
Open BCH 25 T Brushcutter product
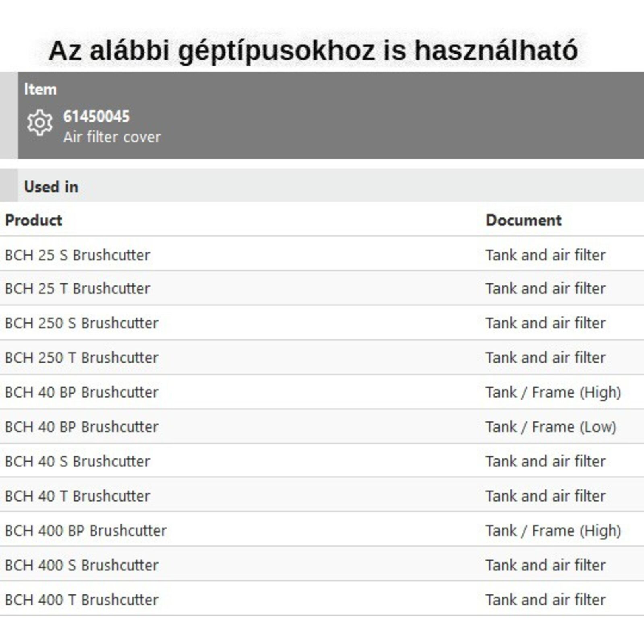[77, 289]
